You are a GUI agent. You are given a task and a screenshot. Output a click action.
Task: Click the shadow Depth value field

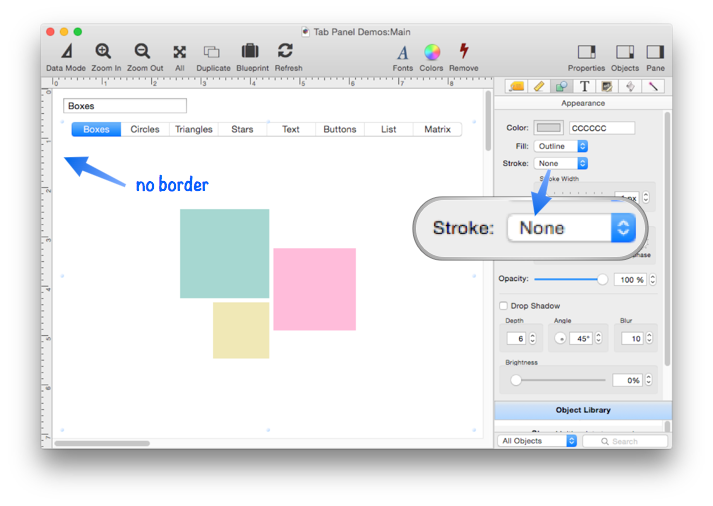(517, 338)
